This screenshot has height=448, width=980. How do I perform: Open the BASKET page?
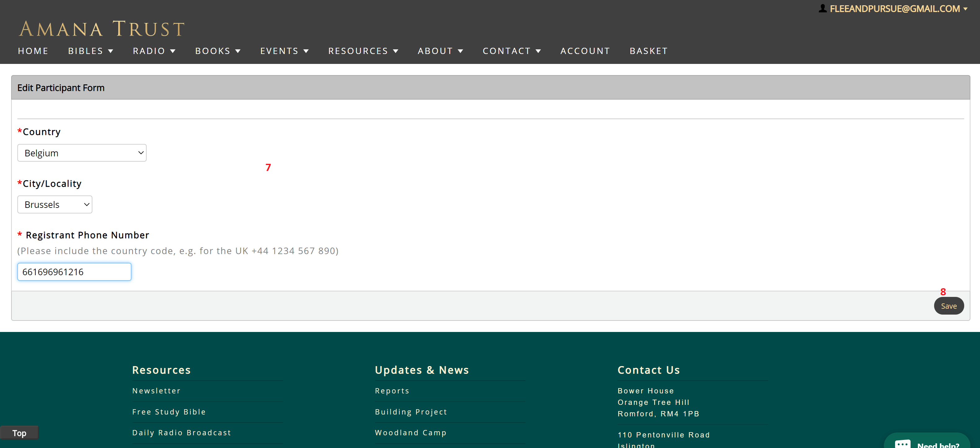click(x=649, y=51)
